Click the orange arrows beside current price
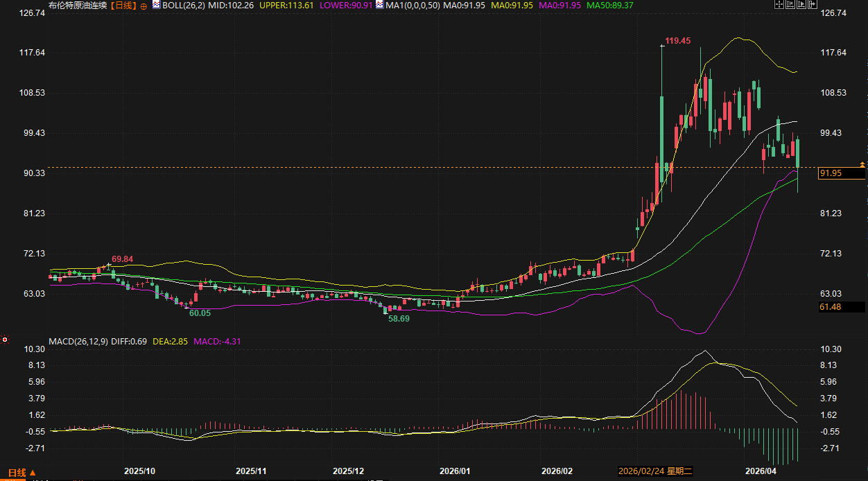Screen dimensions: 868x481 pyautogui.click(x=862, y=164)
